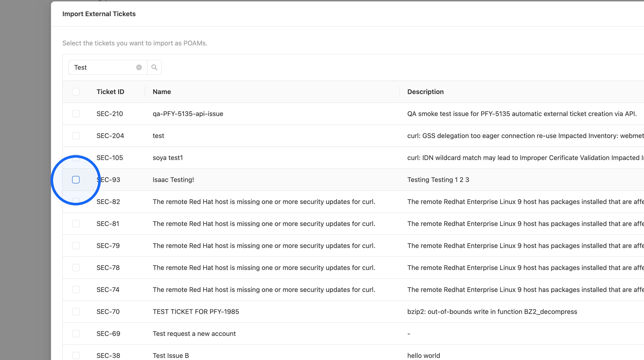644x360 pixels.
Task: Clear the Test search text
Action: pos(139,67)
